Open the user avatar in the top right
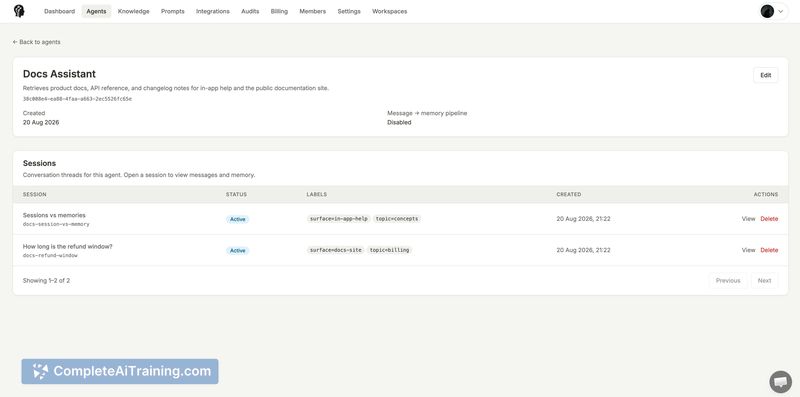 pos(767,11)
